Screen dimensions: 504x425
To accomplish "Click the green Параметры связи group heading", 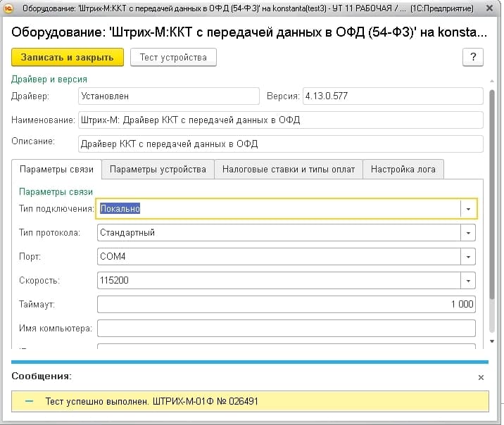I will (x=56, y=192).
